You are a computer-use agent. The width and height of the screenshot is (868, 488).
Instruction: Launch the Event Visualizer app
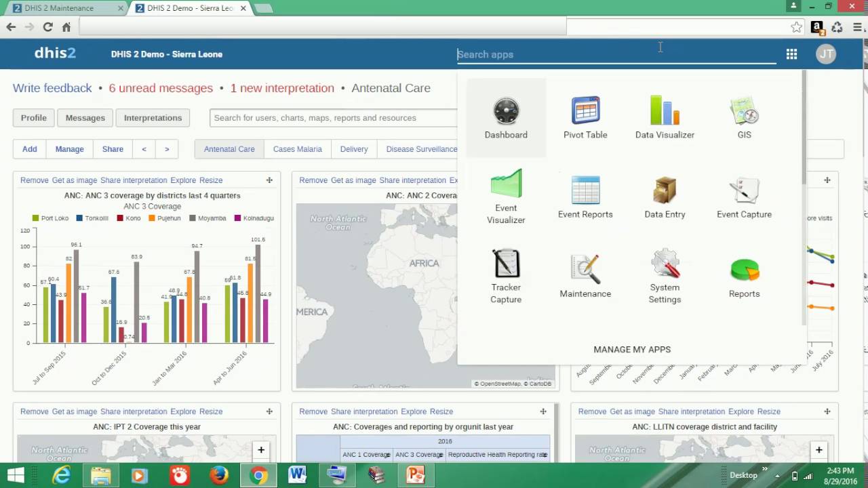[x=506, y=197]
